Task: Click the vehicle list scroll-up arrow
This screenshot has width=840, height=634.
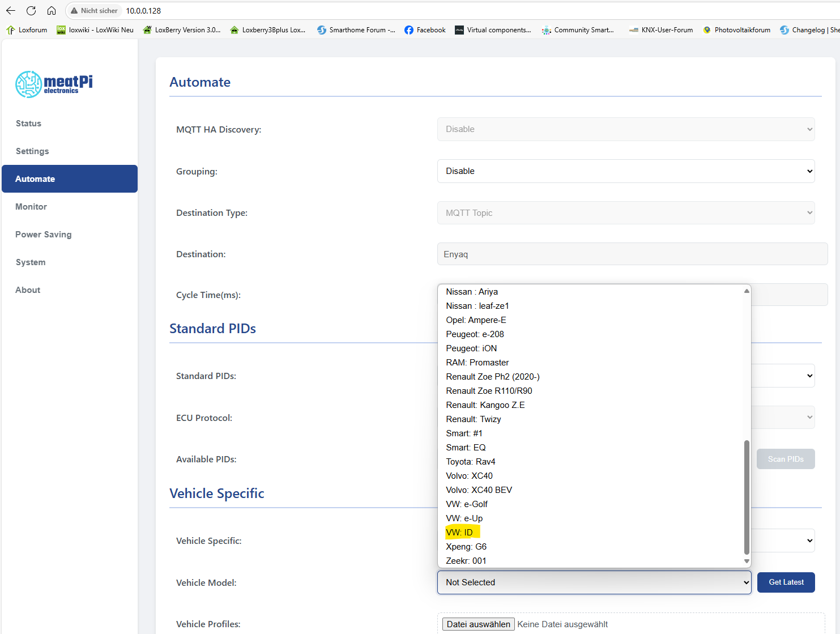Action: [x=747, y=291]
